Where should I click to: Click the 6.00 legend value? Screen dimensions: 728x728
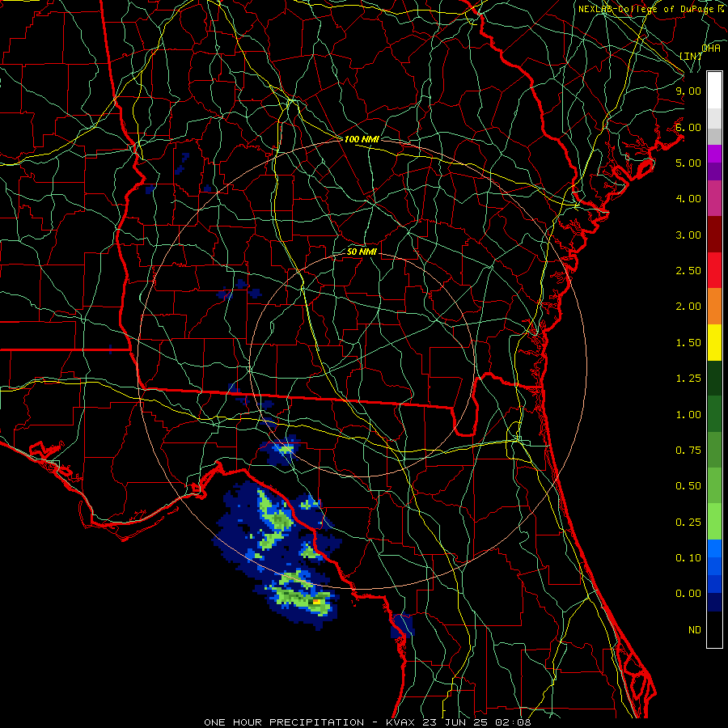688,127
